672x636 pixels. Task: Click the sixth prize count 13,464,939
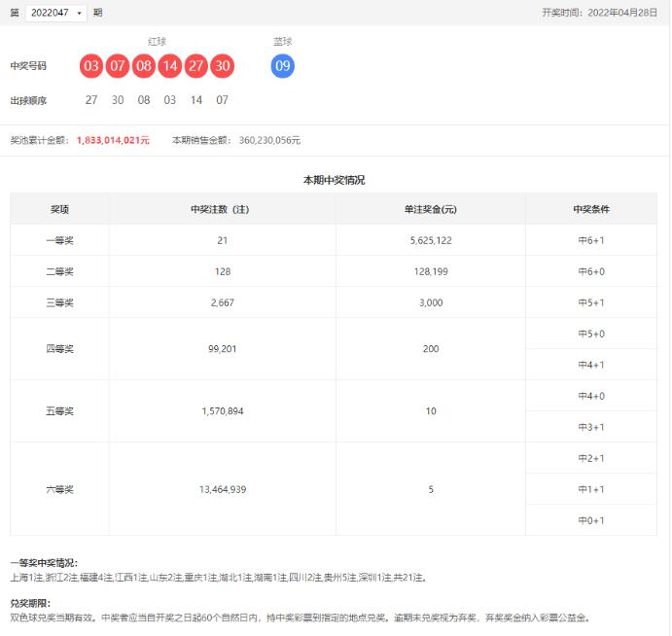click(223, 490)
